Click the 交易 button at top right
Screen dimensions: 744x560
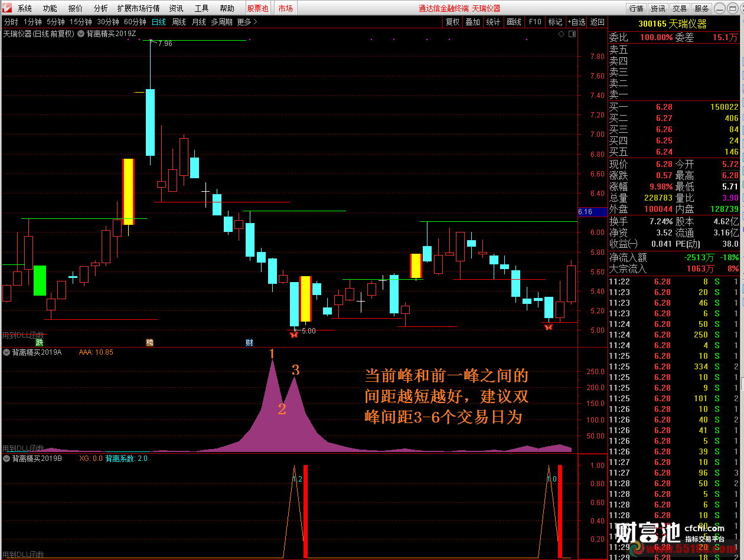(x=680, y=8)
